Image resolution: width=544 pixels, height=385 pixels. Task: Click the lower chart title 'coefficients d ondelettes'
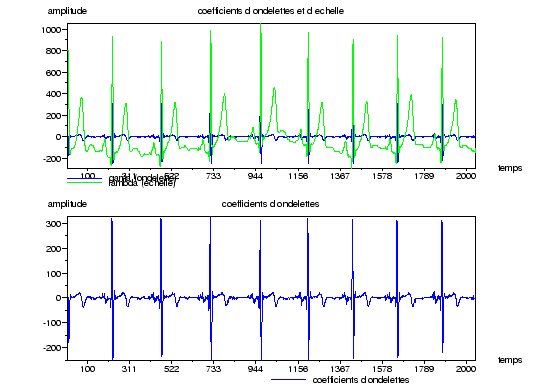[x=270, y=204]
